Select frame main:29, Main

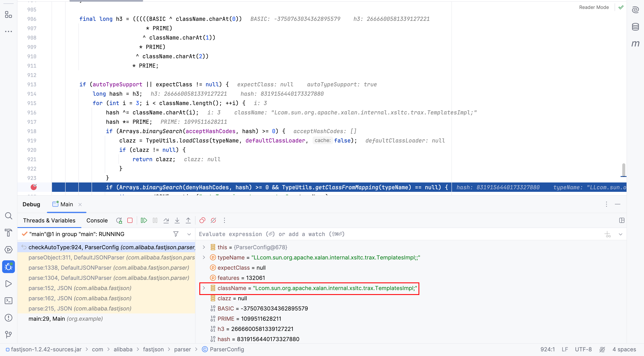(106, 319)
